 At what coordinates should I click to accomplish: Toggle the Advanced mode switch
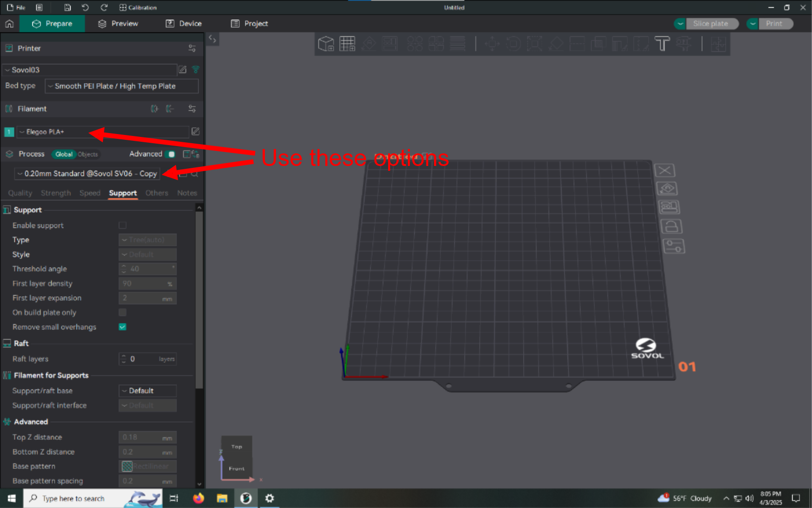pyautogui.click(x=170, y=154)
